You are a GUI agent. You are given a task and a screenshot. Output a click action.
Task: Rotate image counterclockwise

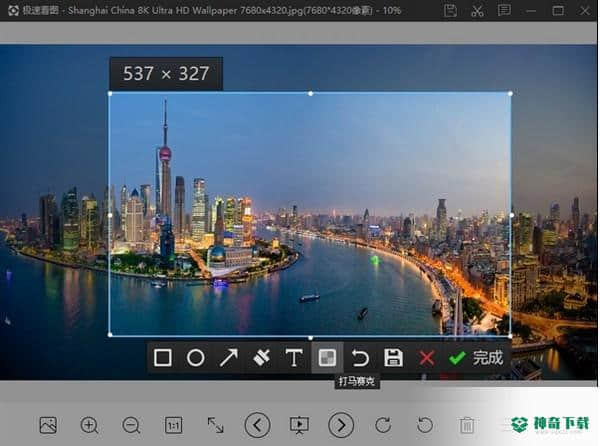(425, 425)
